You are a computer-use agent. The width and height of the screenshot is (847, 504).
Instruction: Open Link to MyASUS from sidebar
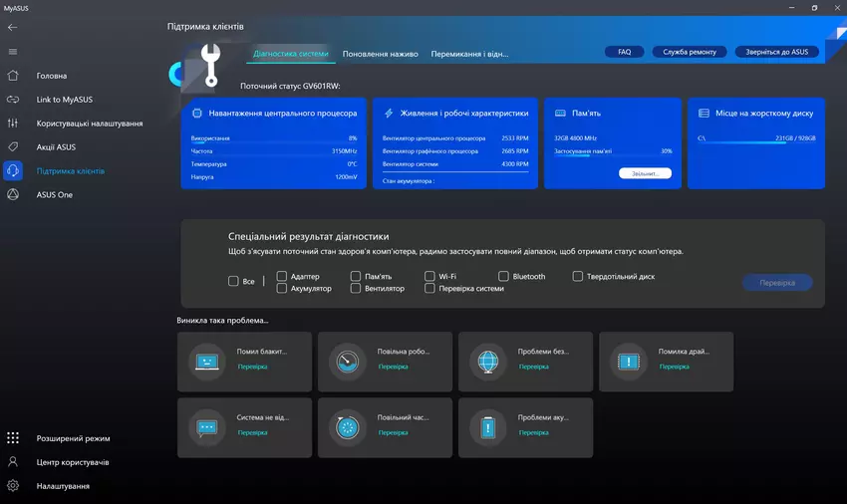tap(13, 100)
